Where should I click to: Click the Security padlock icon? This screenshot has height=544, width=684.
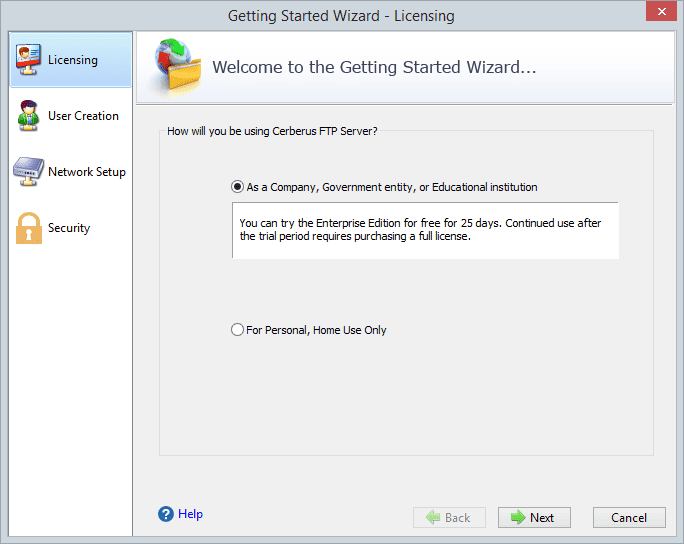pos(29,228)
